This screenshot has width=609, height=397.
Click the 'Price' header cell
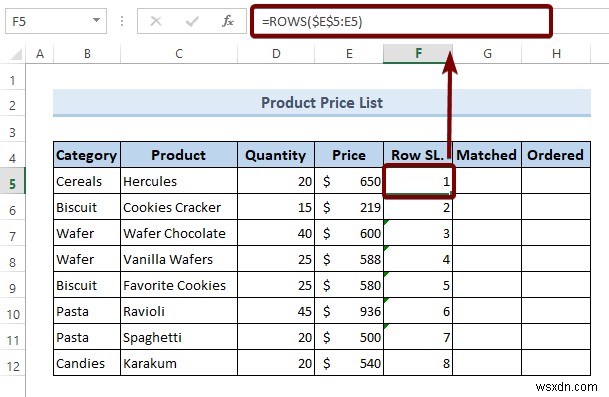click(349, 155)
